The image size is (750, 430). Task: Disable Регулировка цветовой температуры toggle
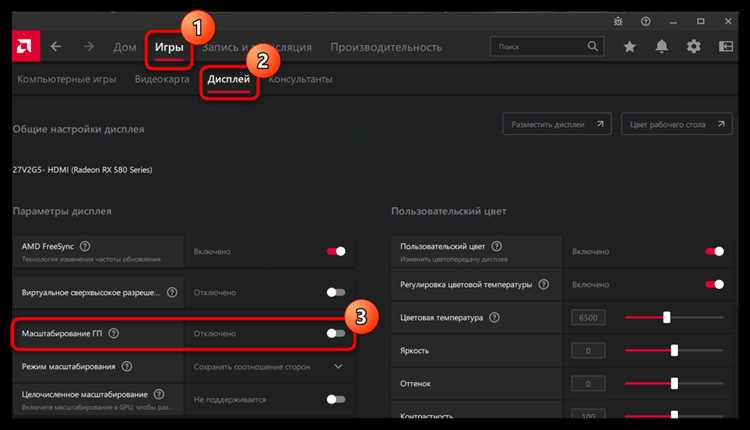point(715,285)
